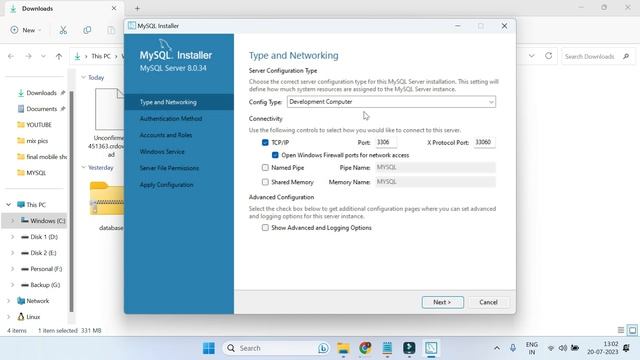Open File Explorer from taskbar

pyautogui.click(x=343, y=348)
